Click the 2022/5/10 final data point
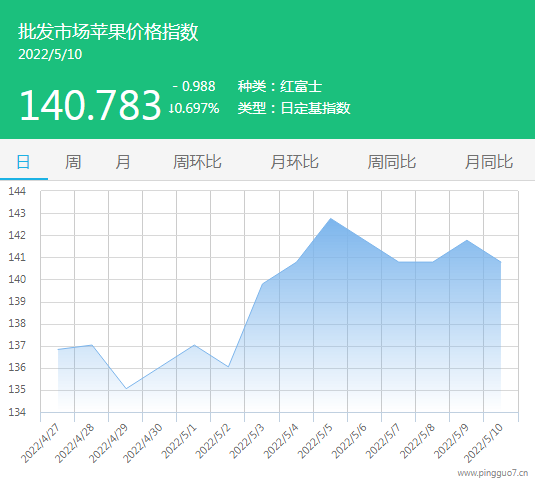 point(501,262)
